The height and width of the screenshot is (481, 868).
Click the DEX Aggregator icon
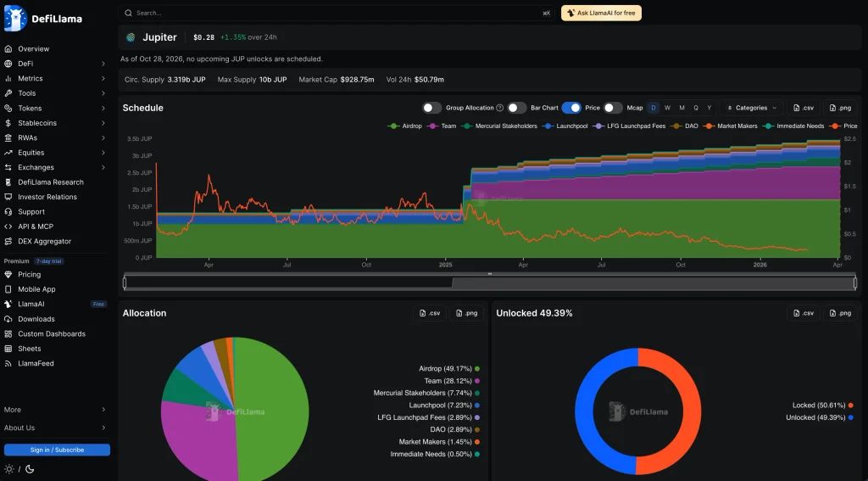(8, 241)
